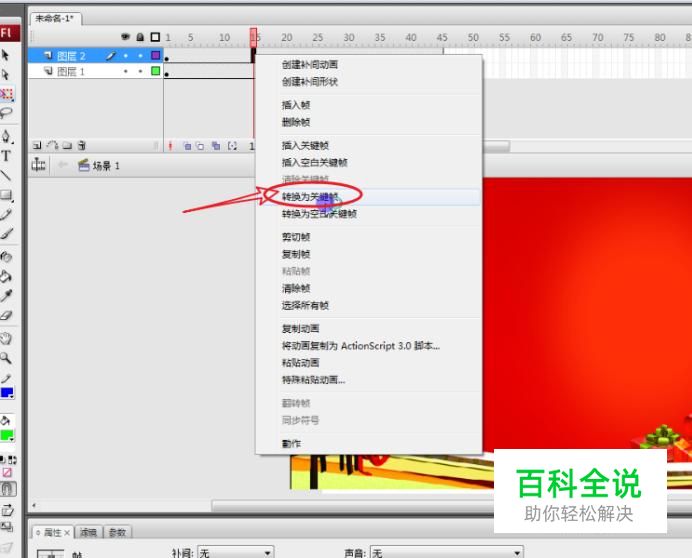
Task: Open the 声音 sound dropdown
Action: pyautogui.click(x=447, y=552)
